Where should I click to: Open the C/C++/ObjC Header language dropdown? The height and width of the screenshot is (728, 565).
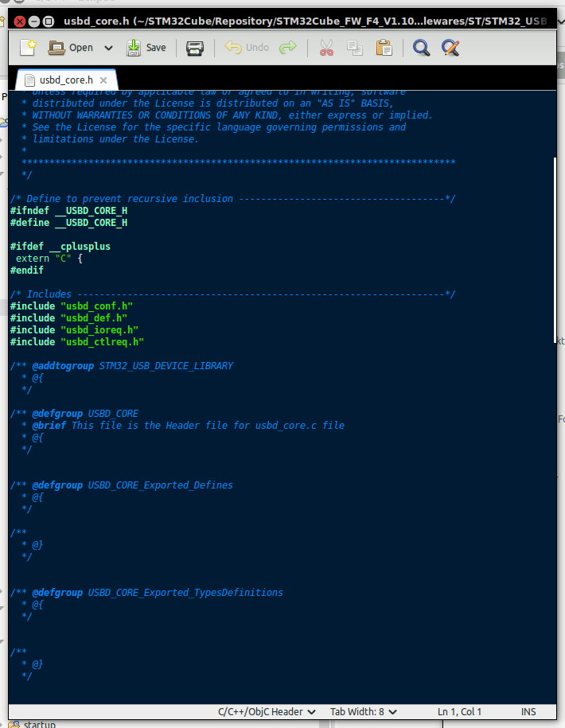pyautogui.click(x=267, y=711)
